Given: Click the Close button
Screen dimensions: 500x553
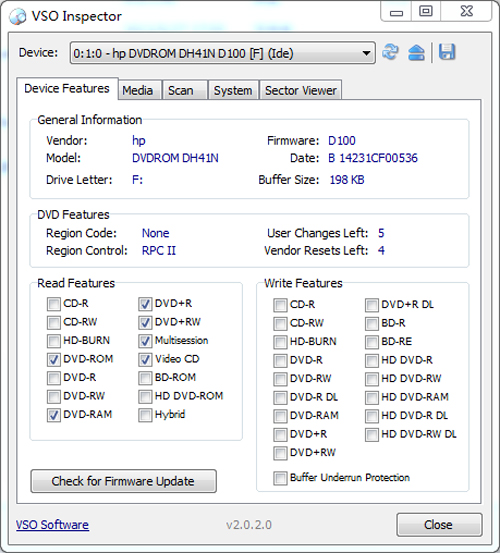Looking at the screenshot, I should point(439,525).
